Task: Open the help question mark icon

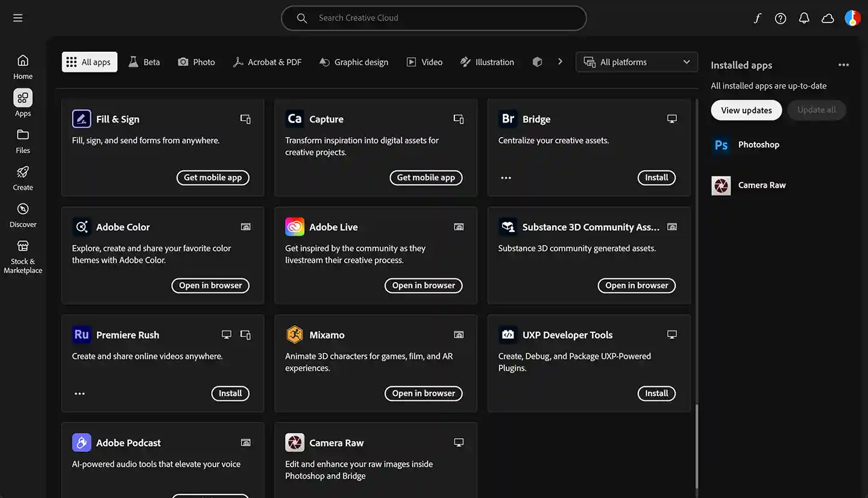Action: [x=781, y=18]
